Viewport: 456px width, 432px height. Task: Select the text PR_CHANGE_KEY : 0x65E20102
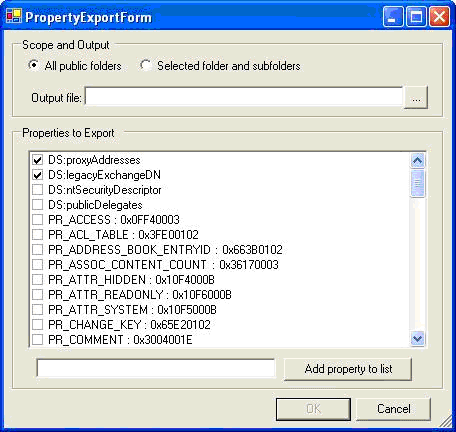[x=129, y=325]
